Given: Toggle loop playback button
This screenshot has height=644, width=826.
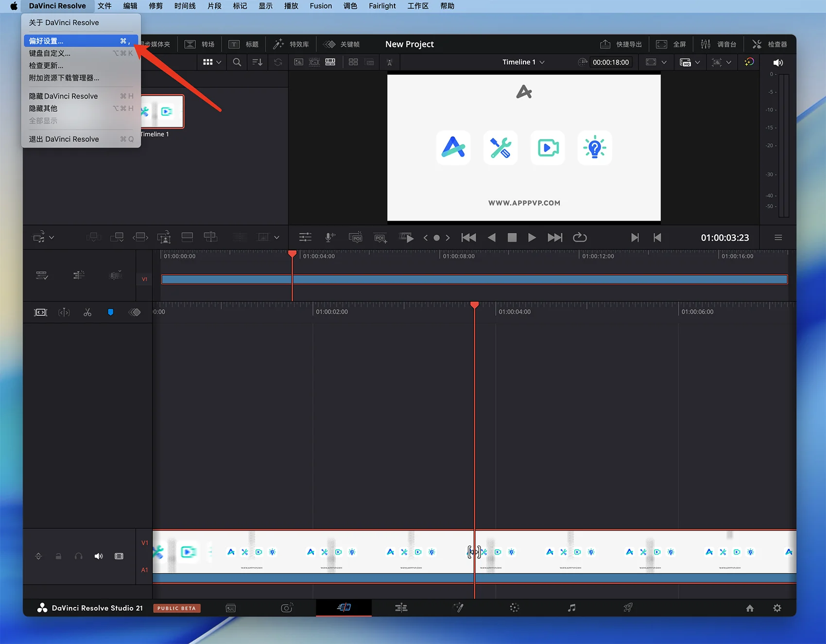Looking at the screenshot, I should tap(580, 237).
